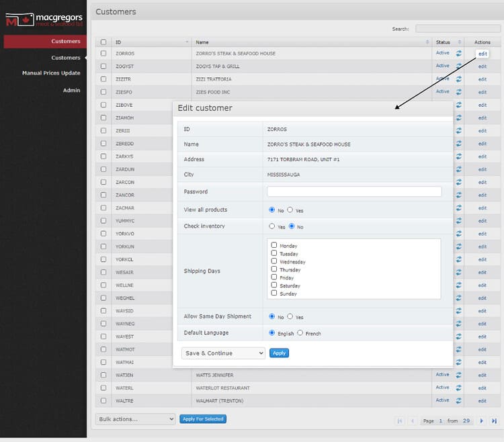The width and height of the screenshot is (504, 442).
Task: Sort by Name column arrows
Action: click(427, 42)
